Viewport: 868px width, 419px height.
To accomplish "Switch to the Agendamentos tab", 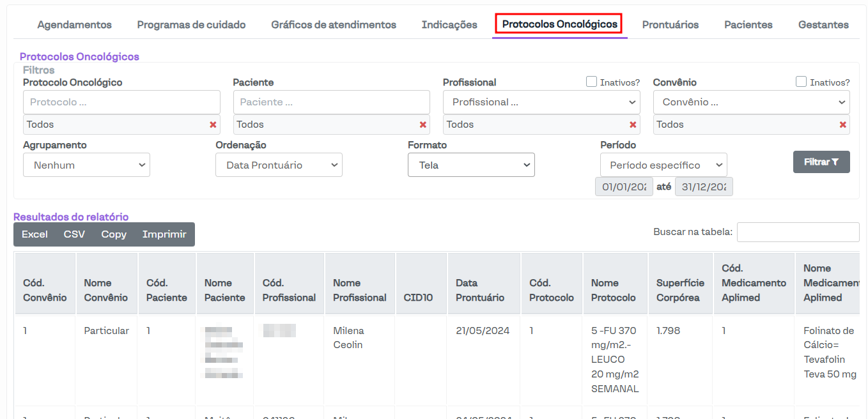I will point(74,25).
